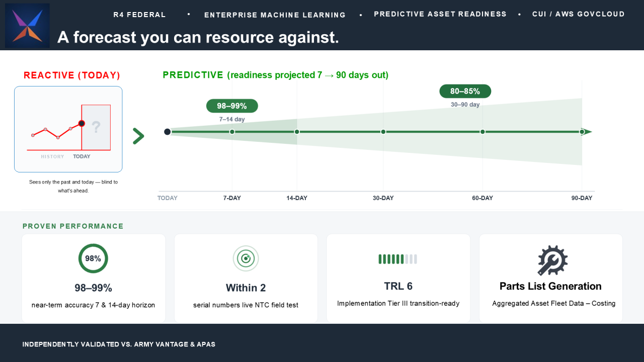This screenshot has width=644, height=362.
Task: Select R4 FEDERAL in the header
Action: pyautogui.click(x=140, y=15)
